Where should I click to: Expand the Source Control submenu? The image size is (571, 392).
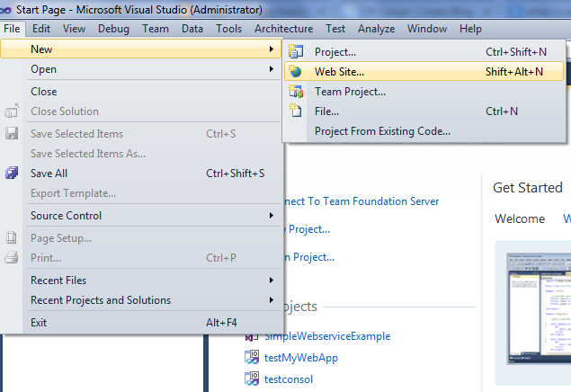(x=271, y=216)
